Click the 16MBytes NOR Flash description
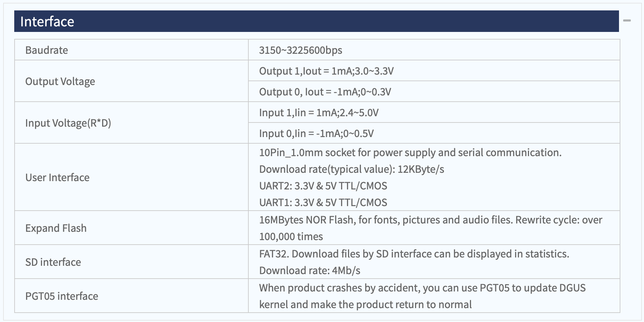The width and height of the screenshot is (644, 322). point(430,220)
